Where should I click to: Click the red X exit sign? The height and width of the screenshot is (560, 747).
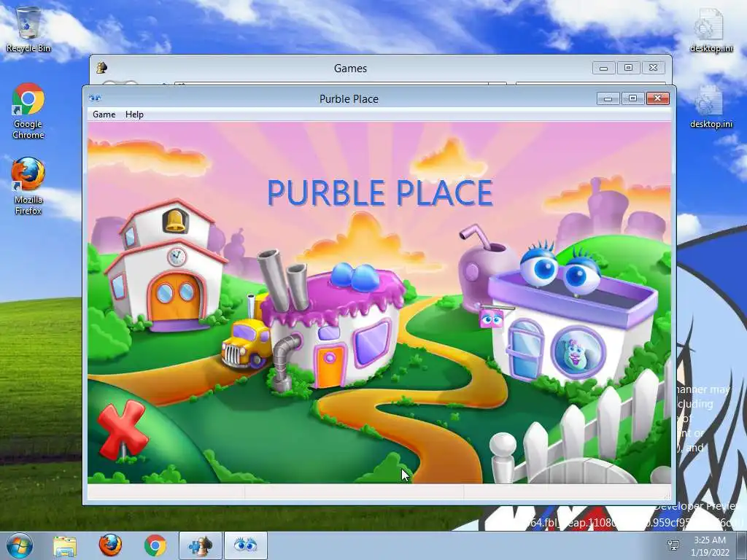[x=123, y=429]
